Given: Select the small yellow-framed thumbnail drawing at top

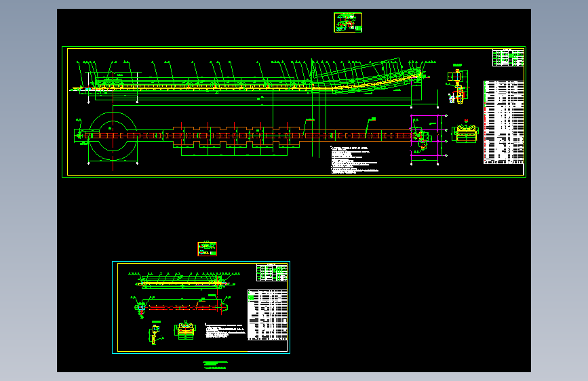Looking at the screenshot, I should point(348,22).
